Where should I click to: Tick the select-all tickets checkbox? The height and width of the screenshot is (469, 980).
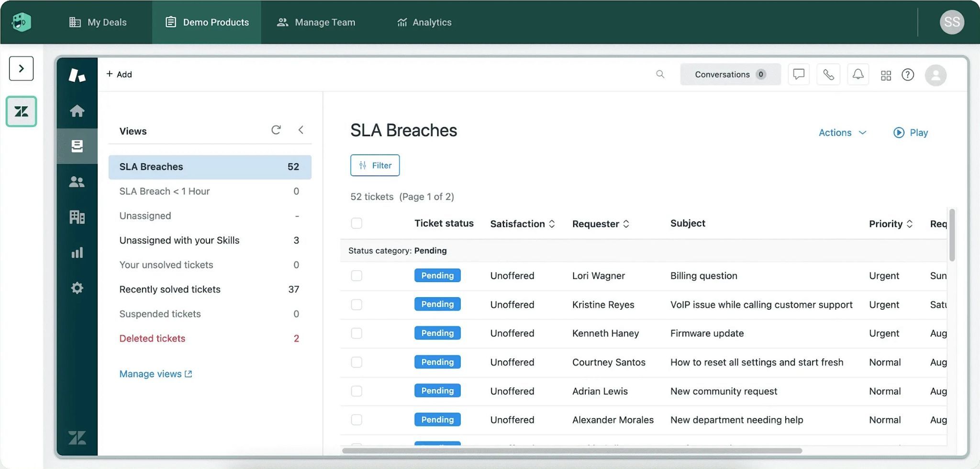point(356,223)
